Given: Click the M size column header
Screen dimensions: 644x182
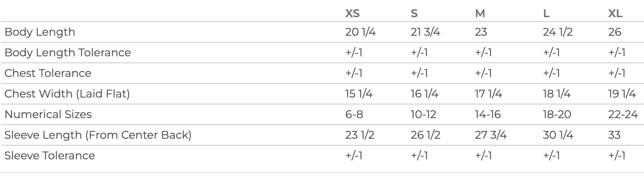Looking at the screenshot, I should pos(480,13).
